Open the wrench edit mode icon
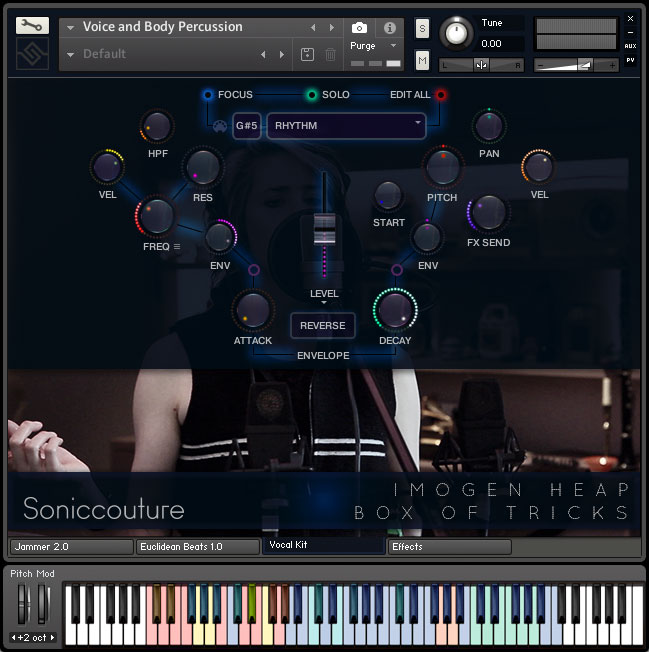The height and width of the screenshot is (652, 649). [32, 26]
